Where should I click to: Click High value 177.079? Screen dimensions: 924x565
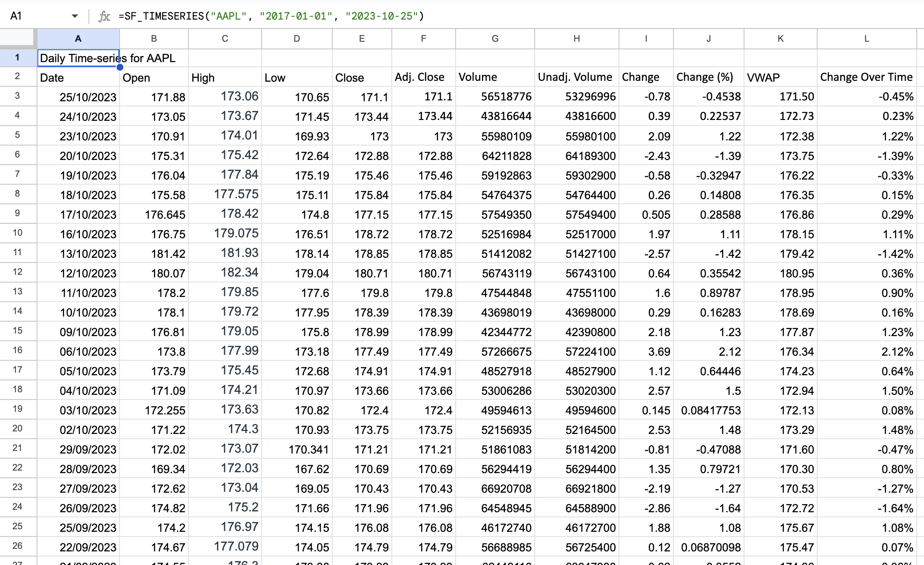click(225, 547)
